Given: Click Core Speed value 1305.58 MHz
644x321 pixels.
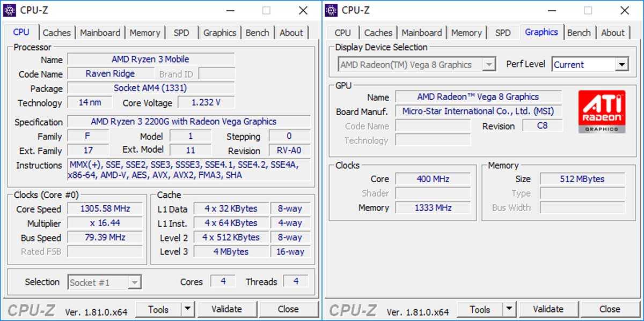Looking at the screenshot, I should point(105,209).
